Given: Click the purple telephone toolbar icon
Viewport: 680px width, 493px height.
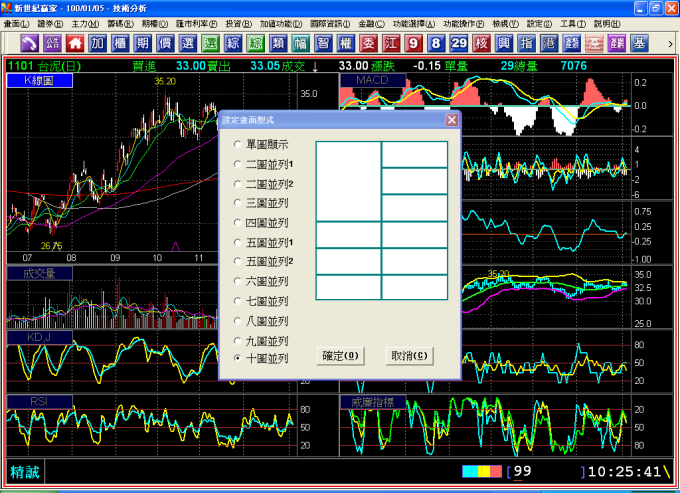Looking at the screenshot, I should (x=29, y=43).
